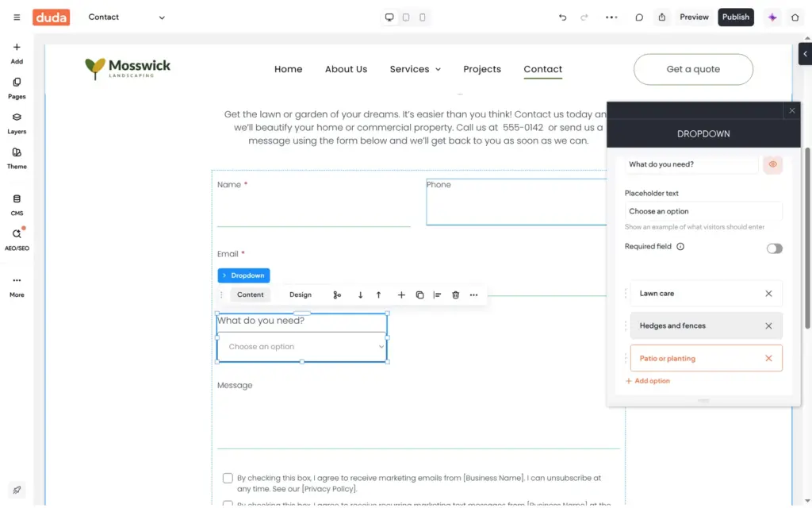Click the Name form field

pyautogui.click(x=314, y=203)
